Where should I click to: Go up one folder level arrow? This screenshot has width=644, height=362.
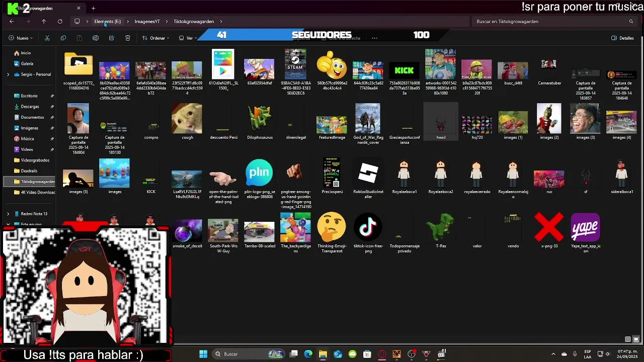click(44, 22)
